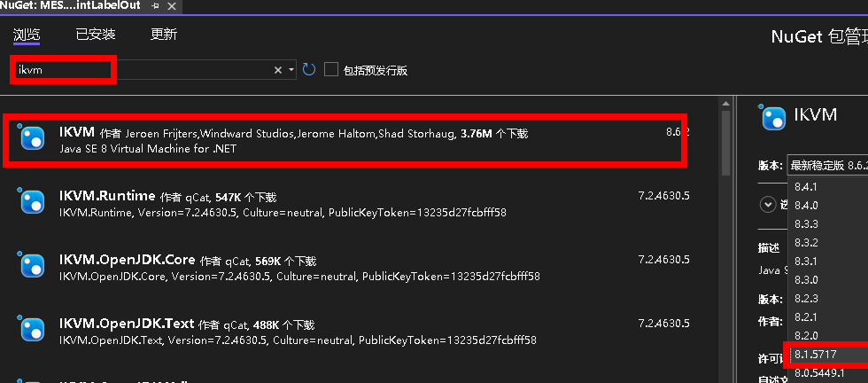Select the IKVM package title
The width and height of the screenshot is (868, 383).
[x=77, y=132]
